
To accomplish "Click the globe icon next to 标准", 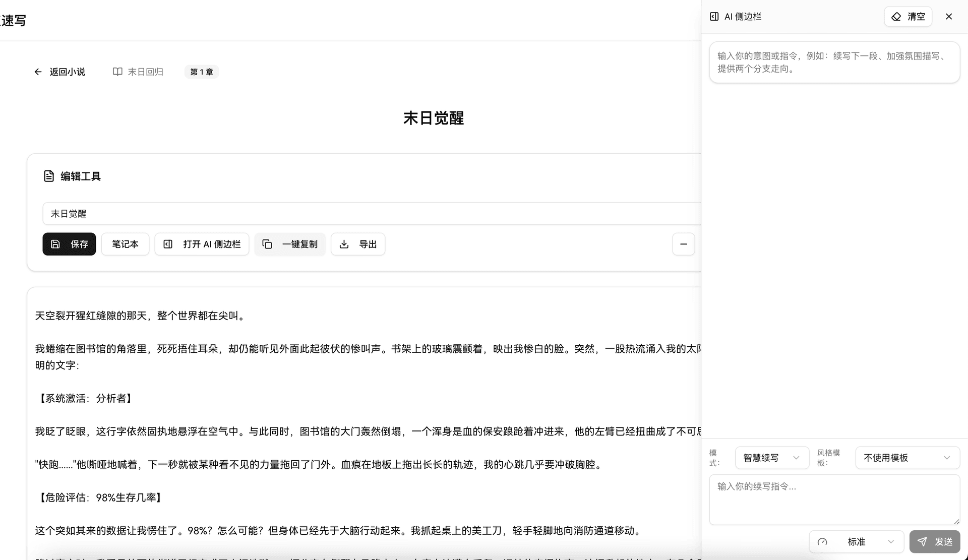I will [822, 541].
